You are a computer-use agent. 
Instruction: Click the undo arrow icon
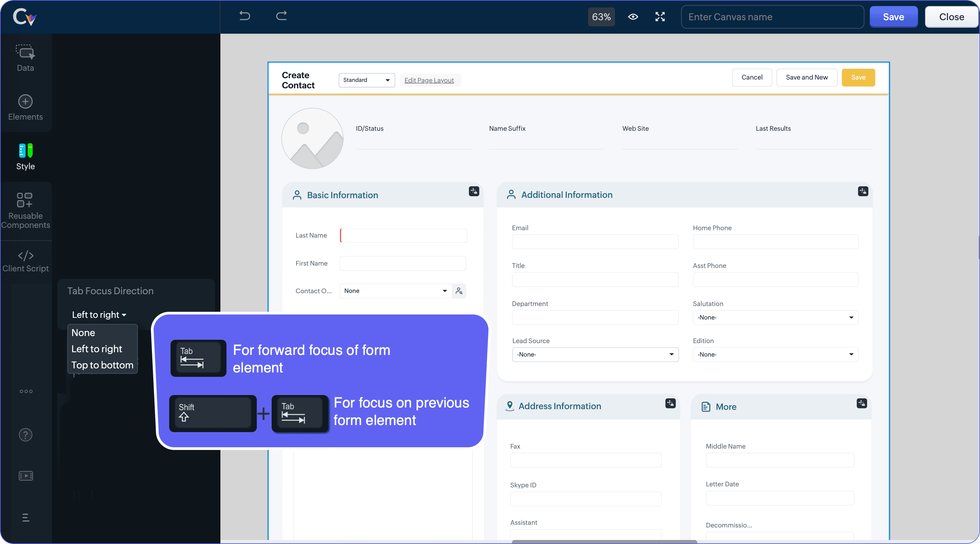(245, 16)
